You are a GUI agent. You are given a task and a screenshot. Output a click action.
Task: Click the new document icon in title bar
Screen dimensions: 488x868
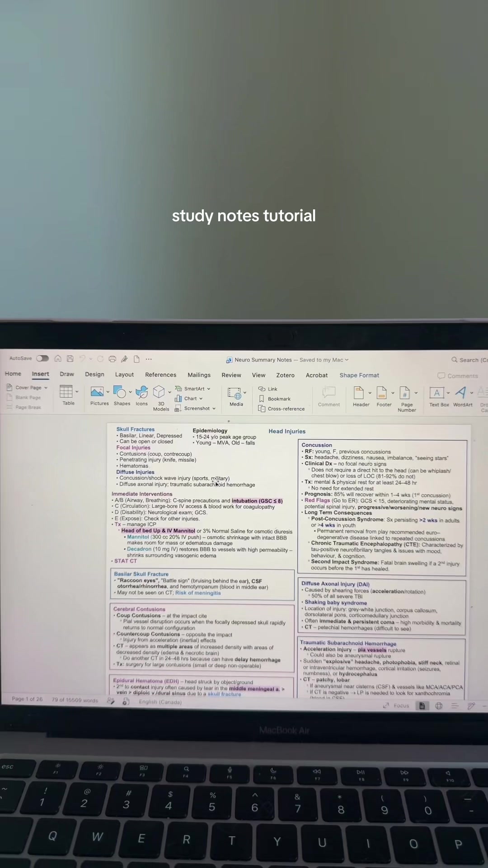point(136,359)
